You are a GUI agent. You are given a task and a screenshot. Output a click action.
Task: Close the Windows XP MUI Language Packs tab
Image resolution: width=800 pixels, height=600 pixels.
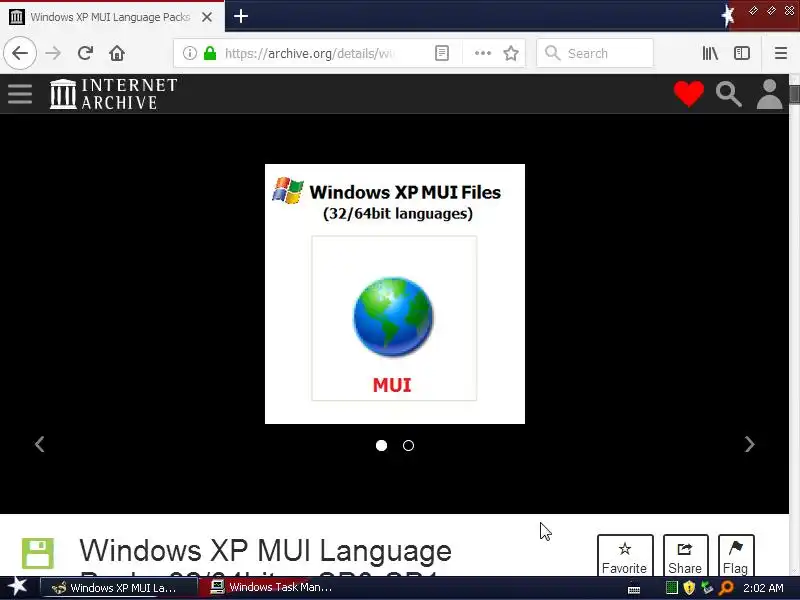(x=207, y=17)
